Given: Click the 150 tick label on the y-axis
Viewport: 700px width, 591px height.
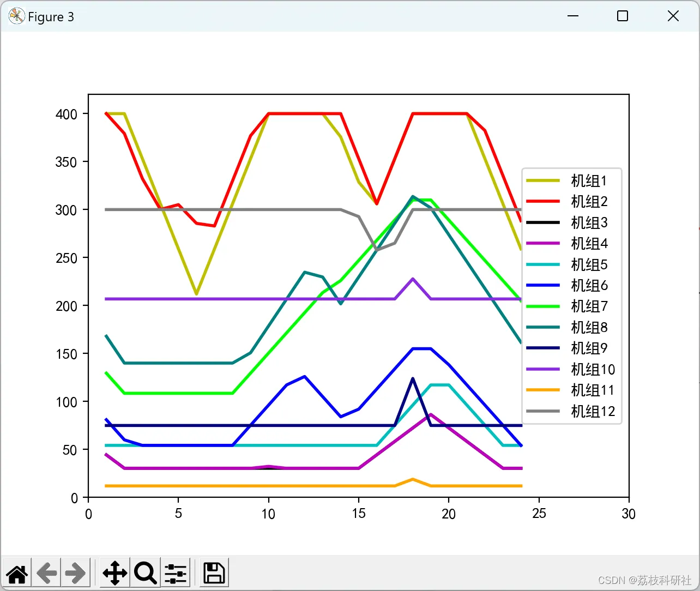Looking at the screenshot, I should 67,354.
